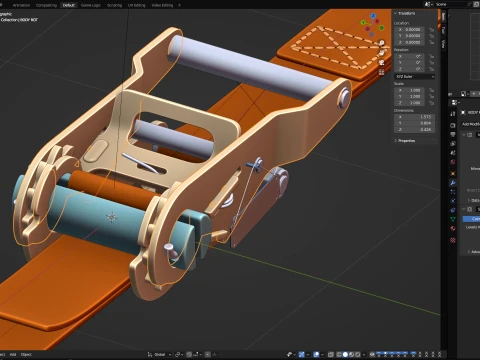This screenshot has width=480, height=360.
Task: Select Solid viewport shading mode
Action: pos(345,354)
